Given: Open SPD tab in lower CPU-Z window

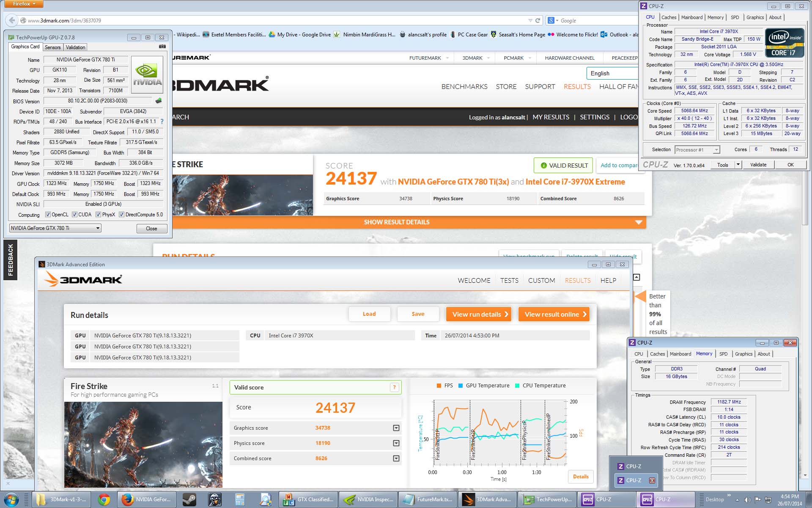Looking at the screenshot, I should click(724, 354).
